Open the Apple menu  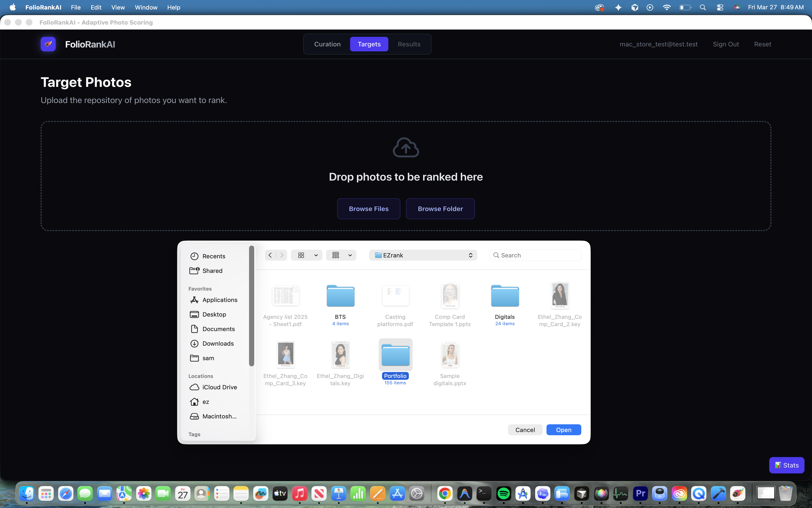[x=13, y=7]
